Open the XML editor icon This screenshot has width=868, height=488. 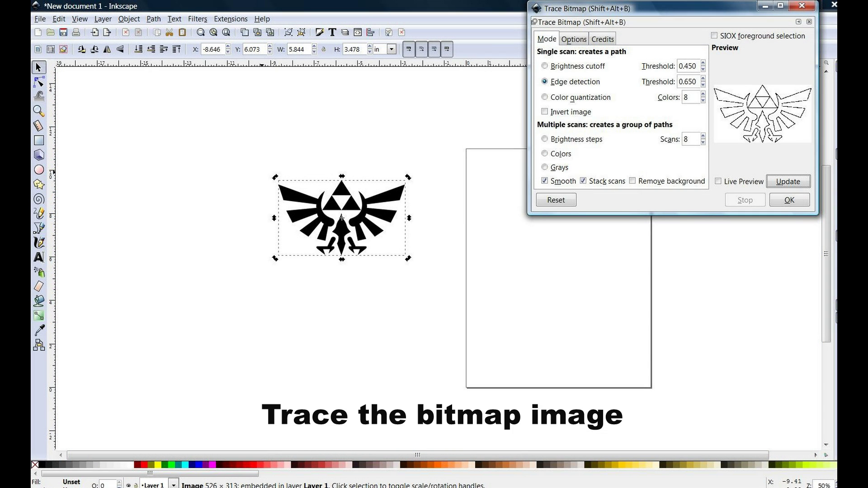358,32
